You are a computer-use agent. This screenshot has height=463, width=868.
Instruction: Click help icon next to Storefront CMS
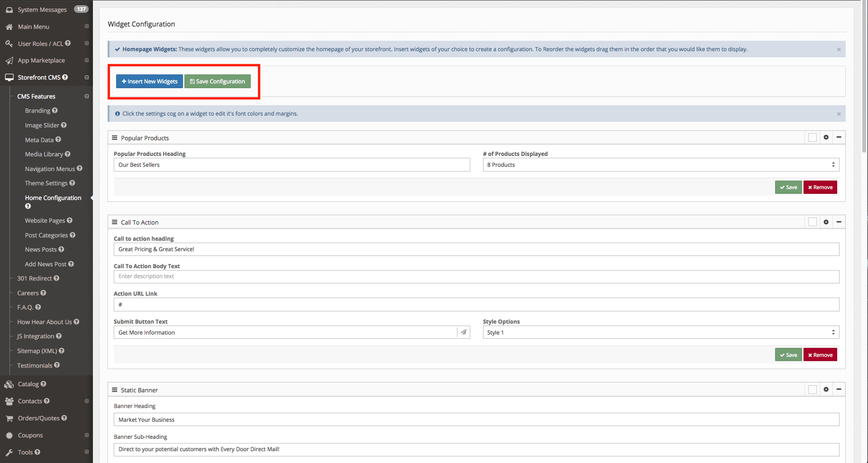65,77
